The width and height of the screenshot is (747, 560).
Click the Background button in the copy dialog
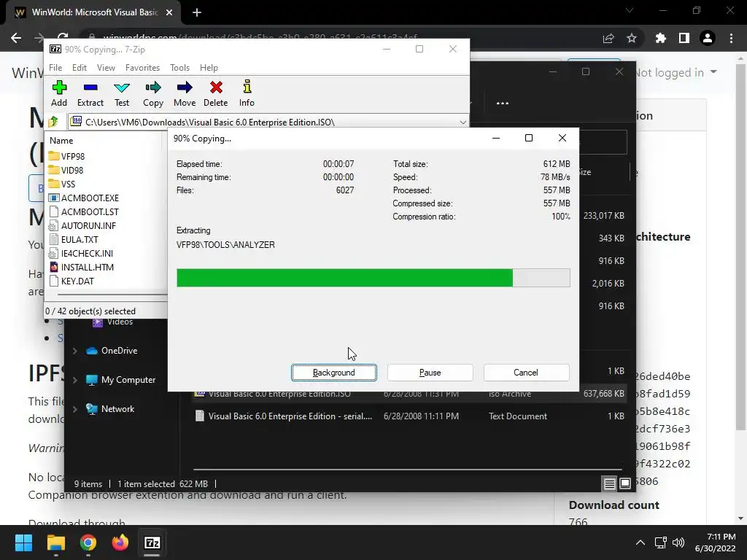point(334,373)
